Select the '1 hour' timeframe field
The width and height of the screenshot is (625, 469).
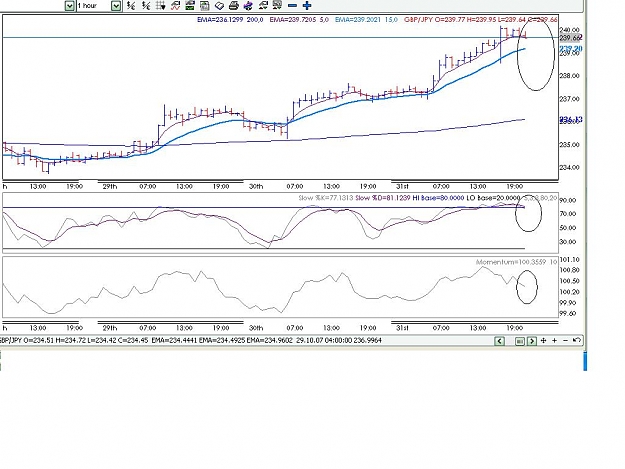pyautogui.click(x=93, y=6)
